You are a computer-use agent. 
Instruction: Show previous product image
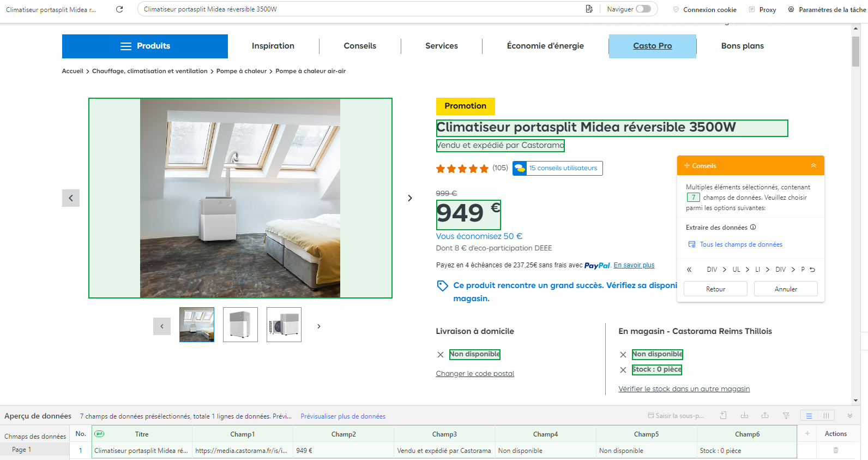71,198
